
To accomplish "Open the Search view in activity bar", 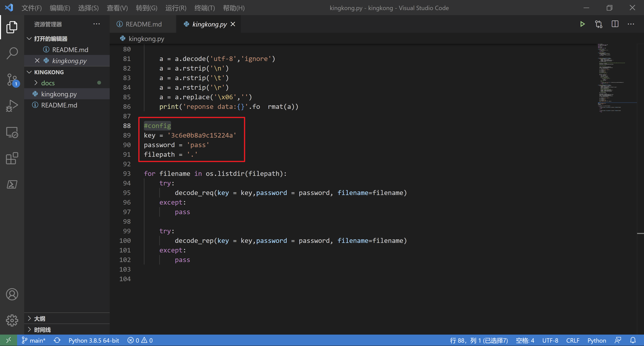I will click(x=12, y=53).
